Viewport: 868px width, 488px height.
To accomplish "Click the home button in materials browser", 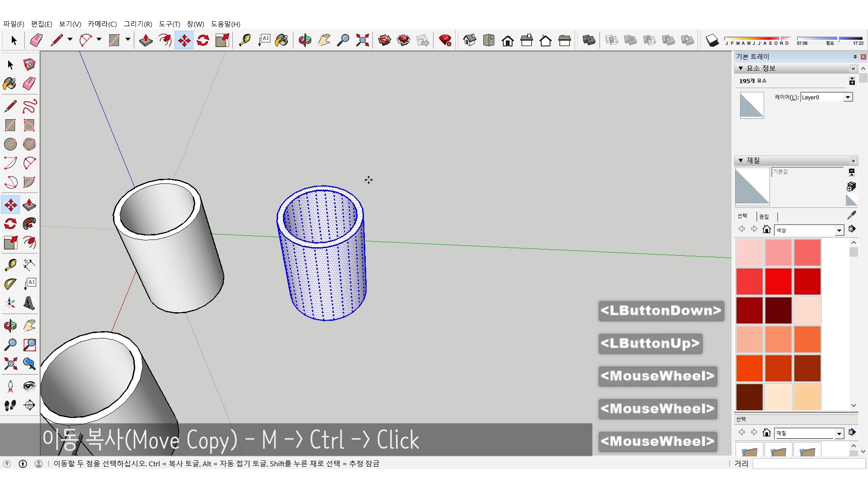I will click(766, 230).
